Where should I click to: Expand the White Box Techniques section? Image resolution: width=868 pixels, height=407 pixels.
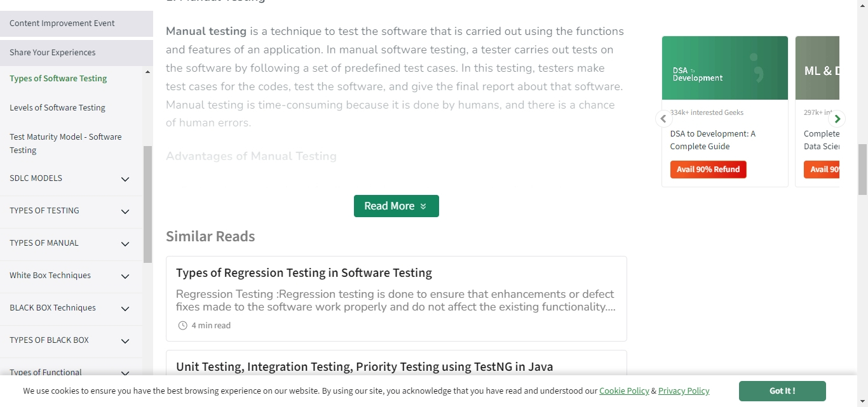(125, 276)
